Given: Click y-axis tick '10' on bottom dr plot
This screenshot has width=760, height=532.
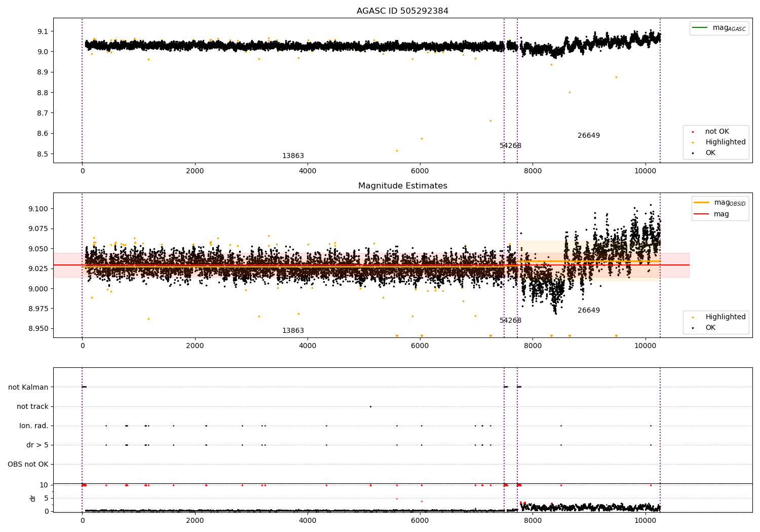Looking at the screenshot, I should tap(44, 485).
